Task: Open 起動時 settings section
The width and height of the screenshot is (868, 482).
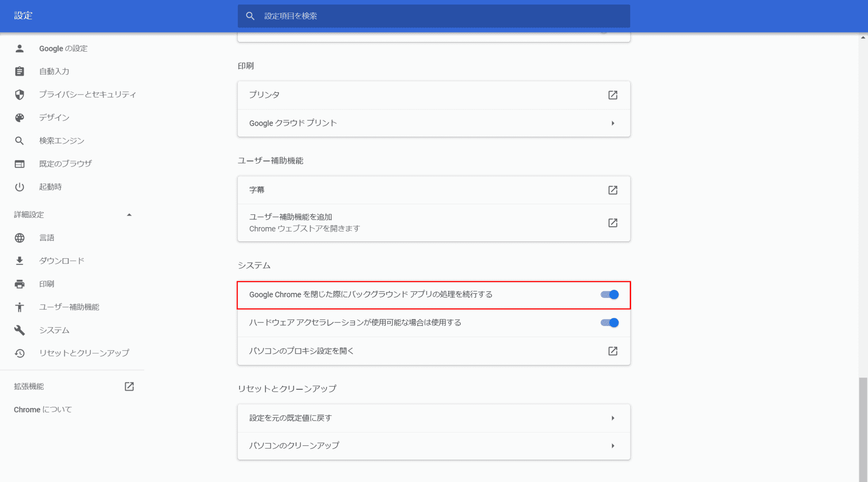Action: [x=51, y=187]
